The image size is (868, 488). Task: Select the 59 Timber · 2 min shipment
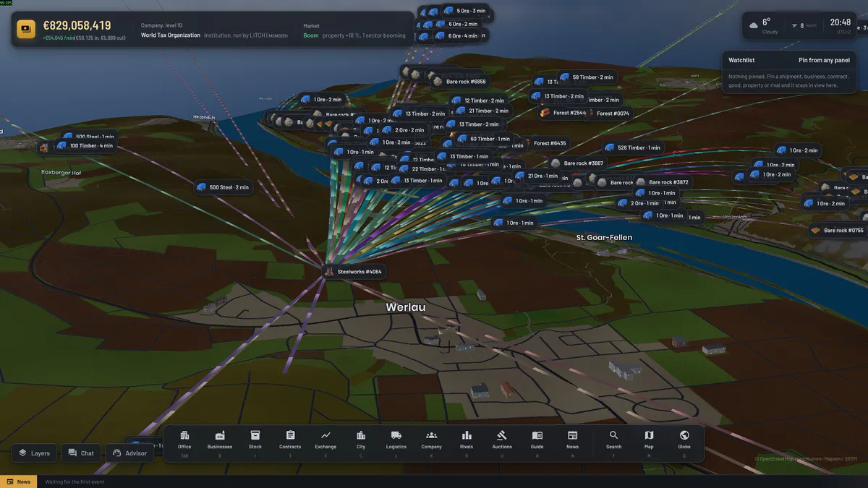(587, 77)
